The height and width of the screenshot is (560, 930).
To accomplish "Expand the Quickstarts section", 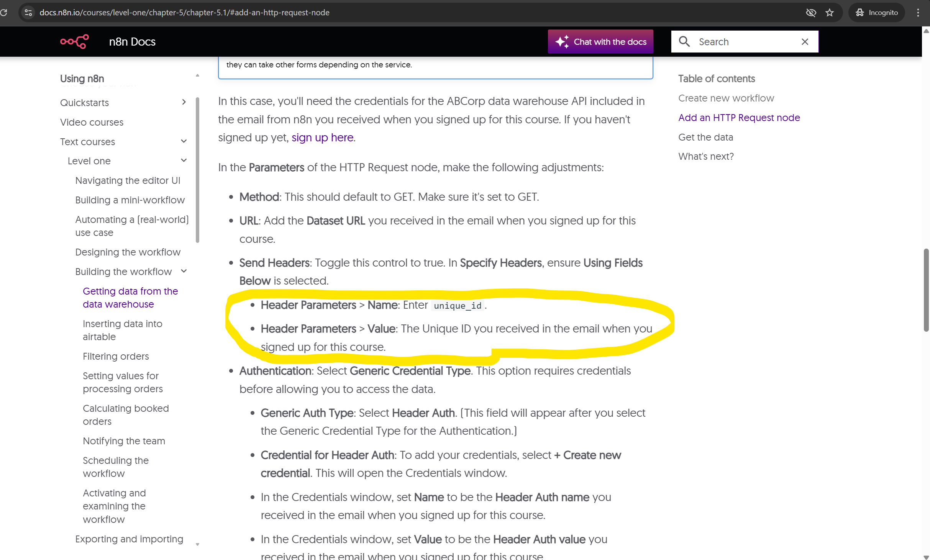I will click(x=184, y=102).
